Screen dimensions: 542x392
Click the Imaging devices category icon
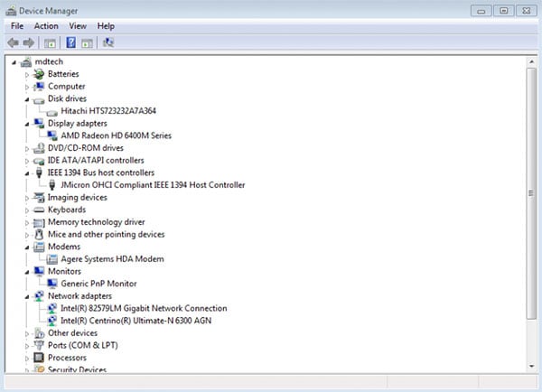pos(39,198)
